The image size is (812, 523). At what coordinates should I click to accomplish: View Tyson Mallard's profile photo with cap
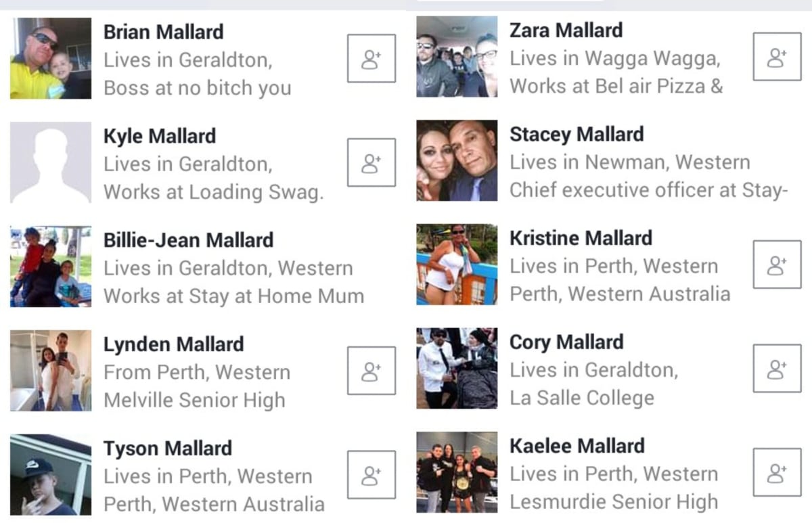(x=51, y=475)
